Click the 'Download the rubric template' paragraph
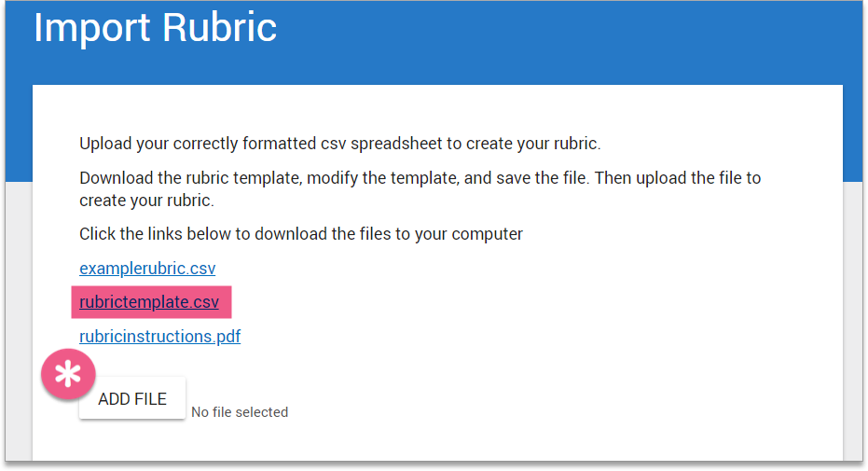 (x=420, y=177)
